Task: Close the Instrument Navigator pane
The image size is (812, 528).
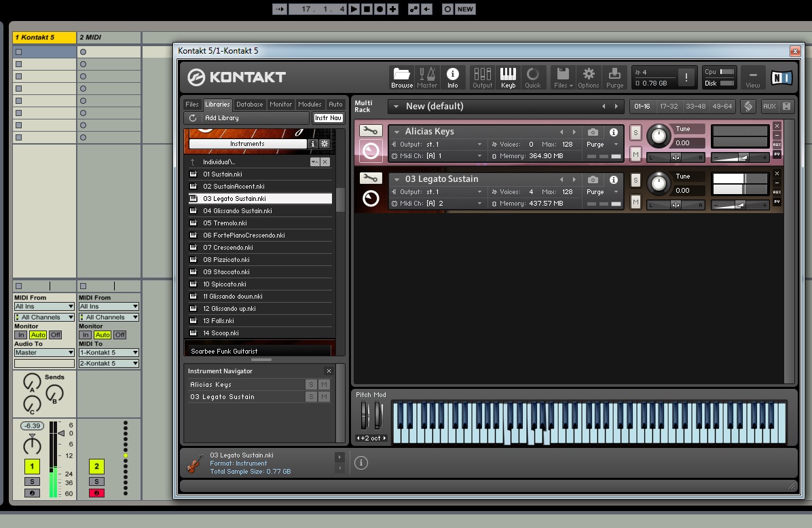Action: (329, 371)
